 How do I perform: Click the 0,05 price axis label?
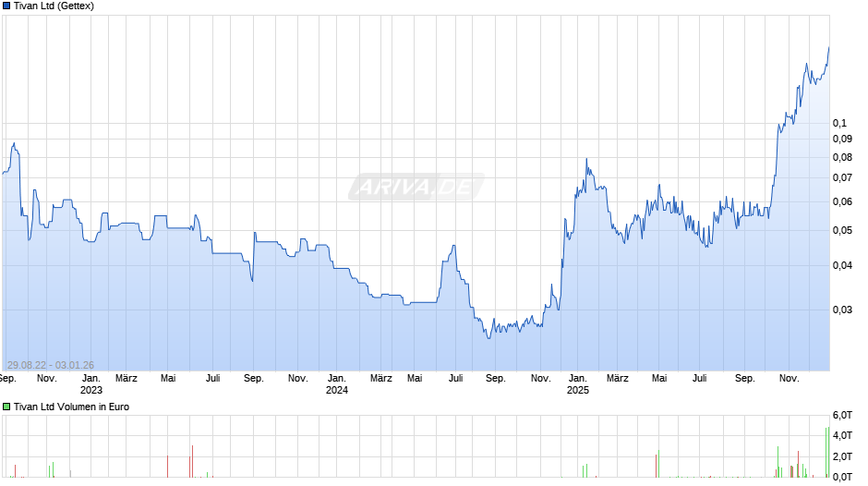tap(842, 231)
